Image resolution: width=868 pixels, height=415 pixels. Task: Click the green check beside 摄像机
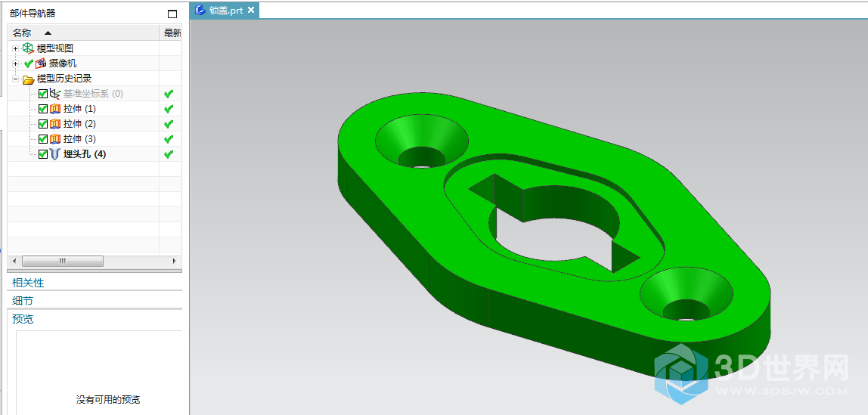coord(29,63)
